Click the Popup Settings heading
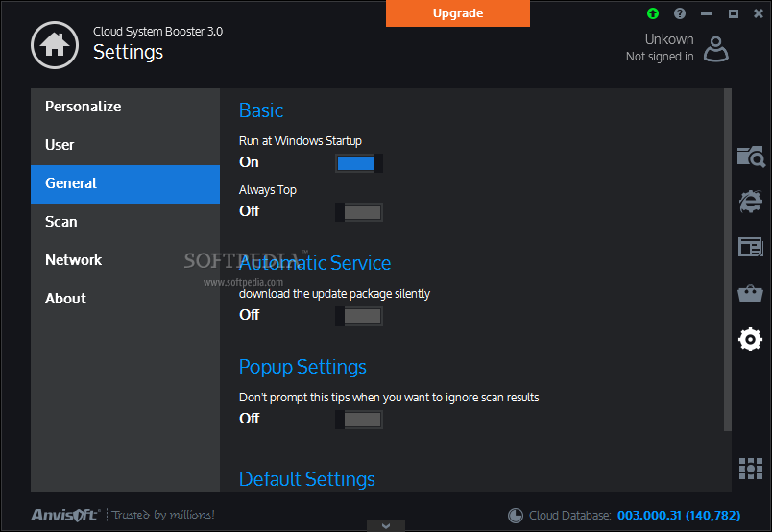 tap(302, 368)
